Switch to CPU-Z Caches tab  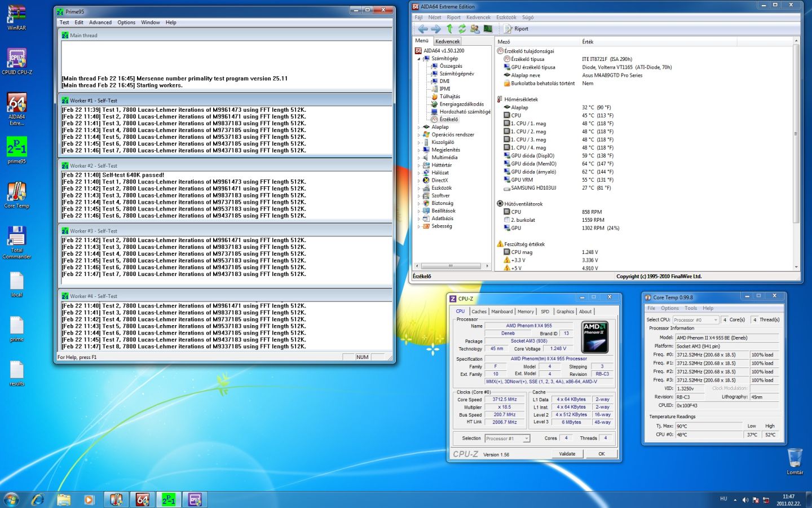pyautogui.click(x=479, y=312)
